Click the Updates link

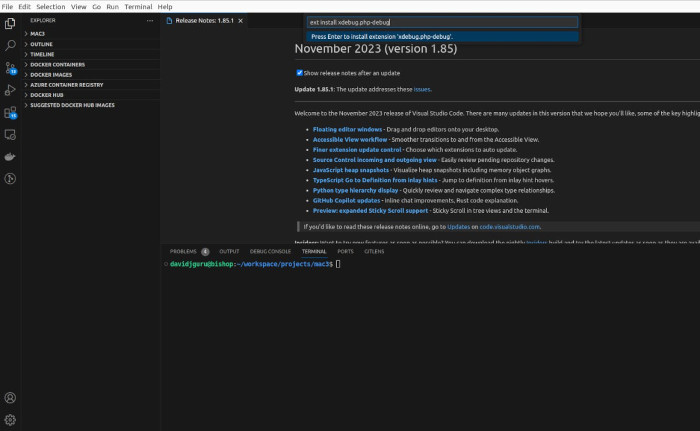pyautogui.click(x=458, y=227)
